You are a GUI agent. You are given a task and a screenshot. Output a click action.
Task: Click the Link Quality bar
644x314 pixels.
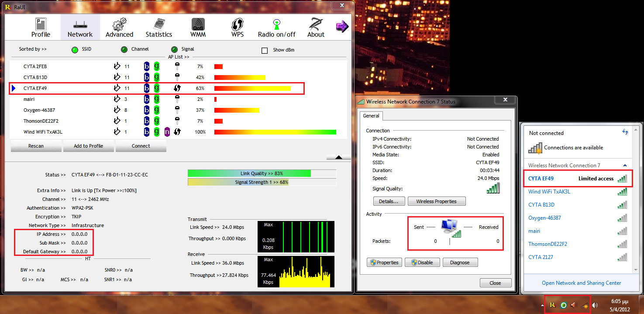coord(262,173)
